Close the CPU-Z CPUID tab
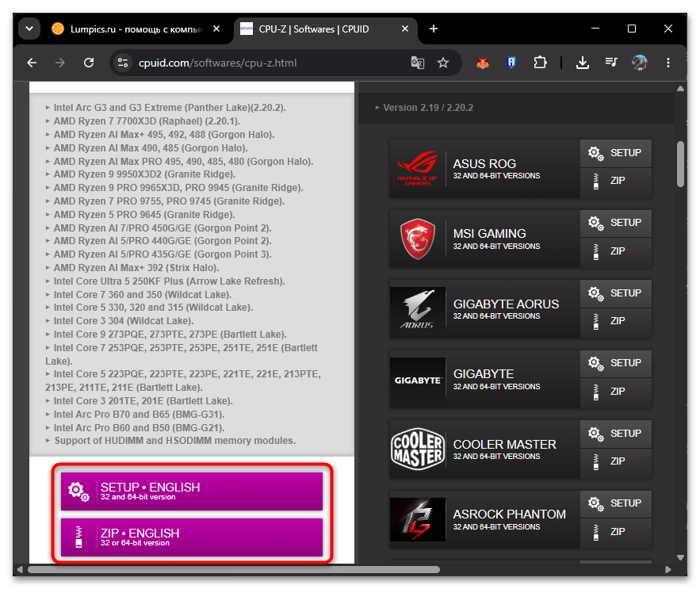Viewport: 700px width, 589px height. 405,29
